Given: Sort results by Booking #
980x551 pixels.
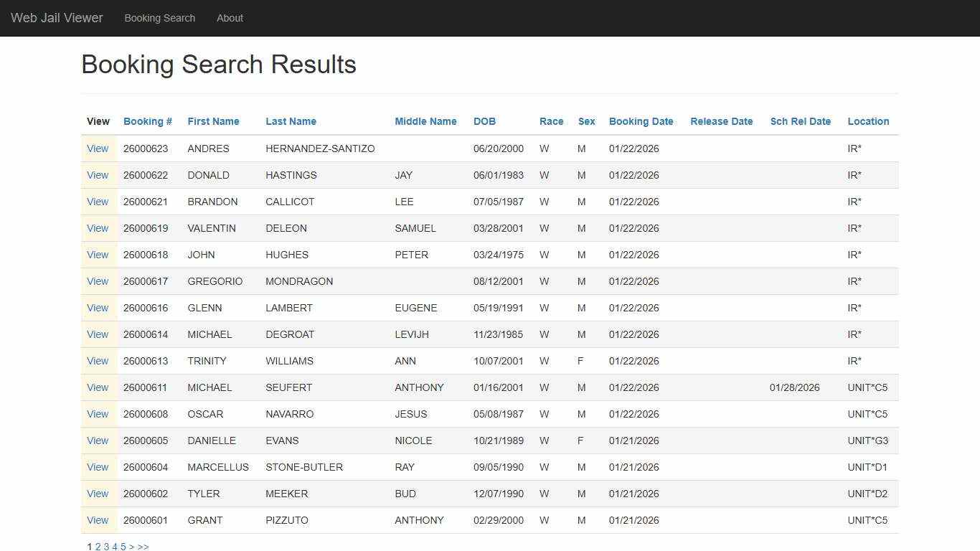Looking at the screenshot, I should [147, 121].
